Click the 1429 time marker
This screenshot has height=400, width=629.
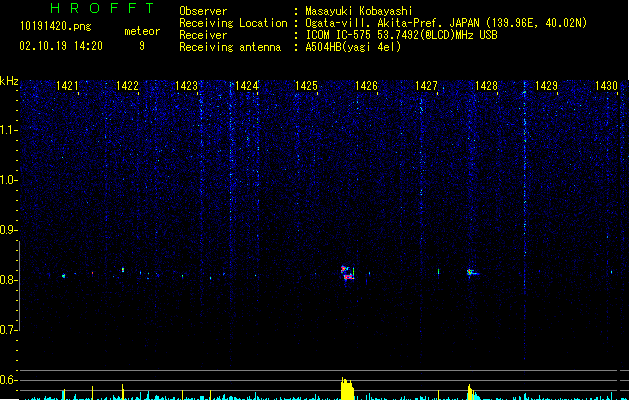click(546, 86)
